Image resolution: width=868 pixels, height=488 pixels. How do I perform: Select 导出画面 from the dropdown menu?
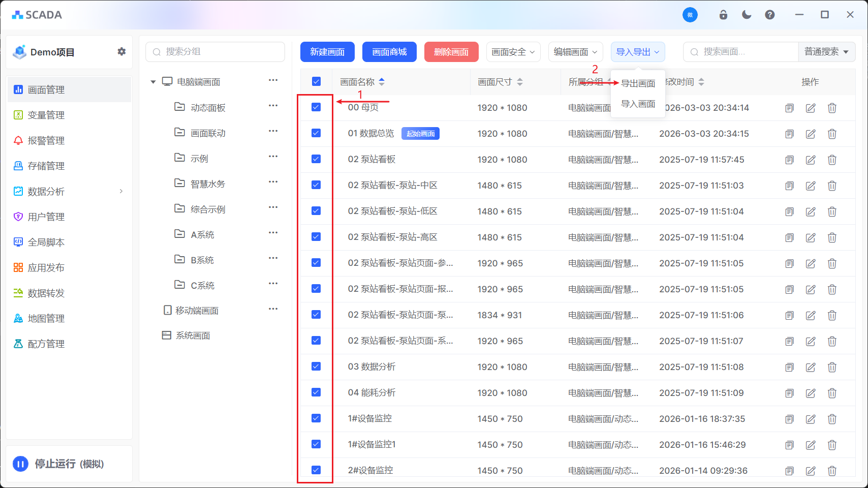638,83
